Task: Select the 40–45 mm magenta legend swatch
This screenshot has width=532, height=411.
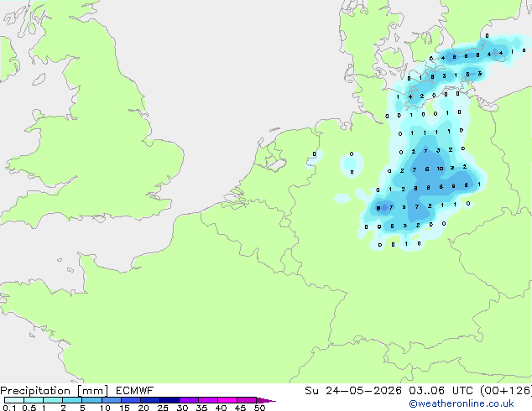Action: tap(227, 400)
